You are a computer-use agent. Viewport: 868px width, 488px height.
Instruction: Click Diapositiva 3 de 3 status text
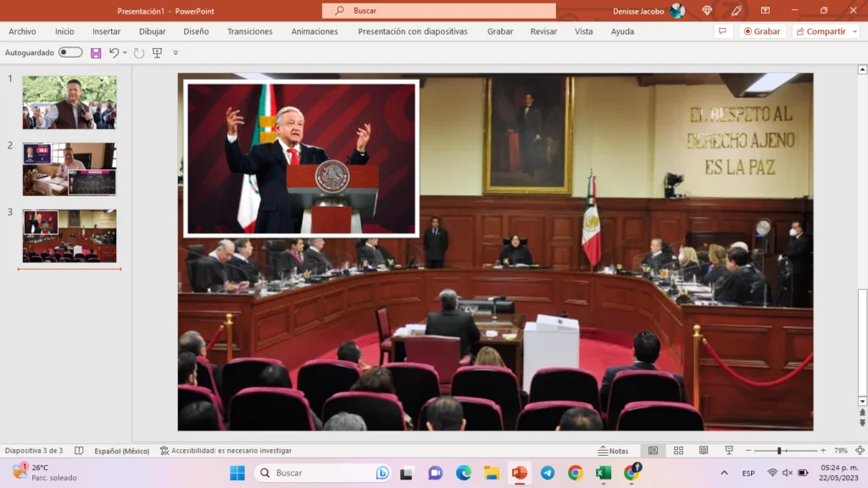pos(34,451)
